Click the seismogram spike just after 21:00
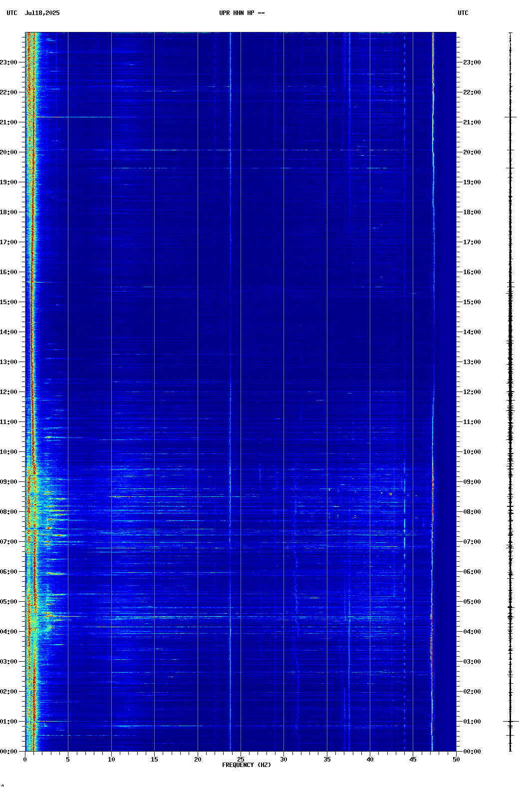 (x=511, y=117)
